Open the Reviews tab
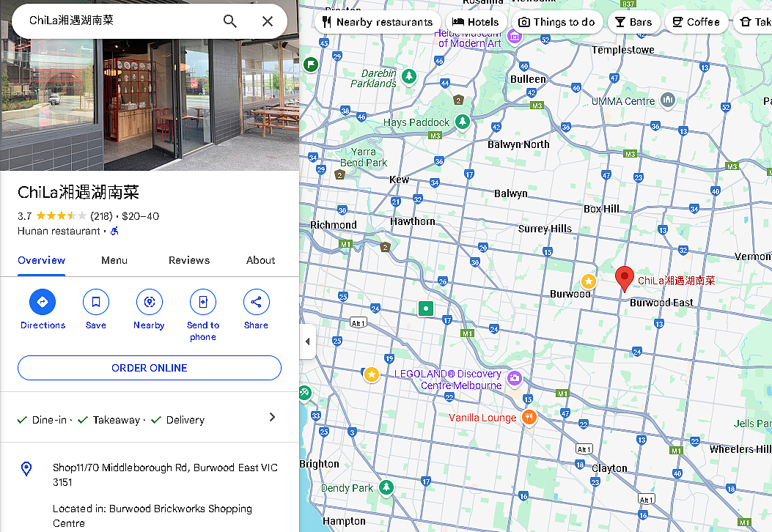 click(189, 260)
